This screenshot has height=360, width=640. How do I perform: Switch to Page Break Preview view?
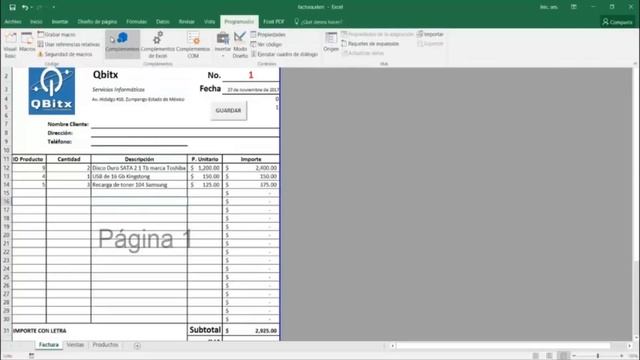coord(563,356)
